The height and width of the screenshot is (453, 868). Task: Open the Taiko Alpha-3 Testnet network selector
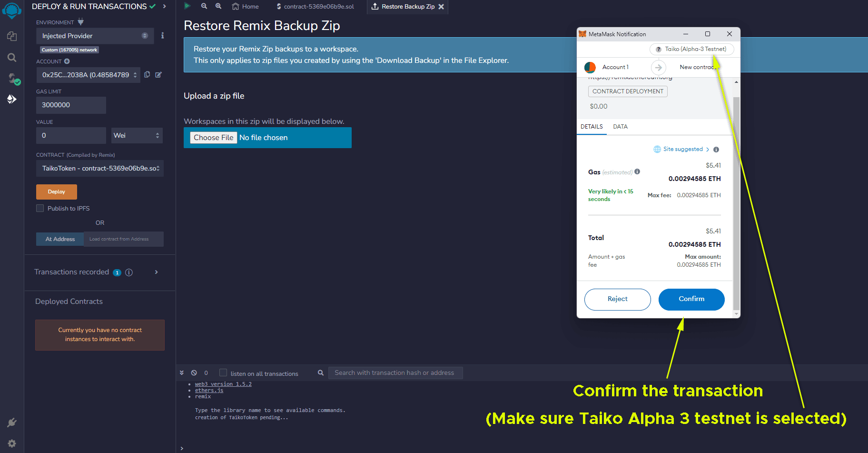[x=691, y=49]
